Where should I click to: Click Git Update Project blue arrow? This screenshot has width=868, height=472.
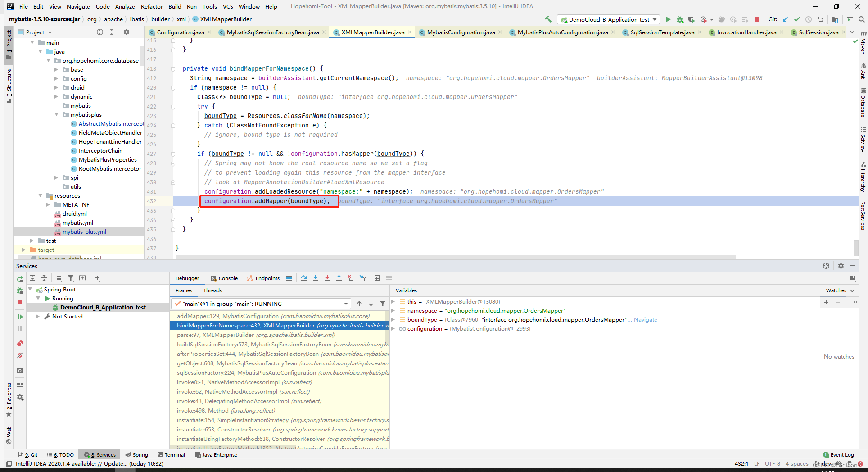point(785,19)
